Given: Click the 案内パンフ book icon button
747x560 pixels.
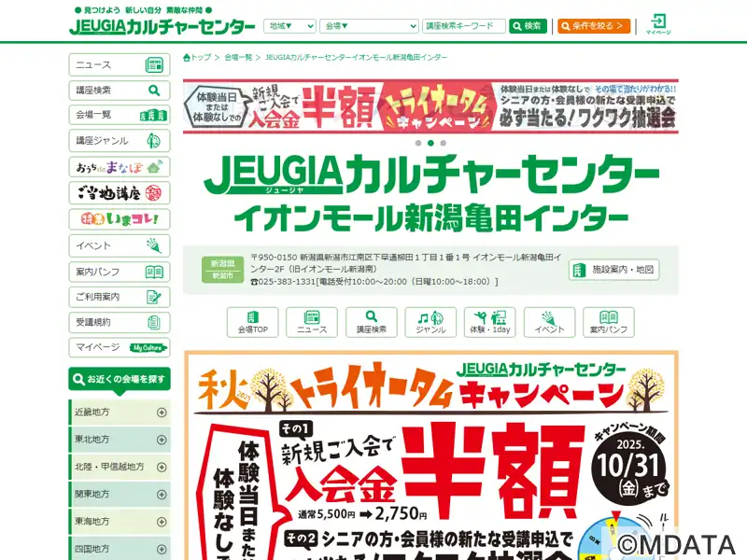Looking at the screenshot, I should (x=609, y=322).
